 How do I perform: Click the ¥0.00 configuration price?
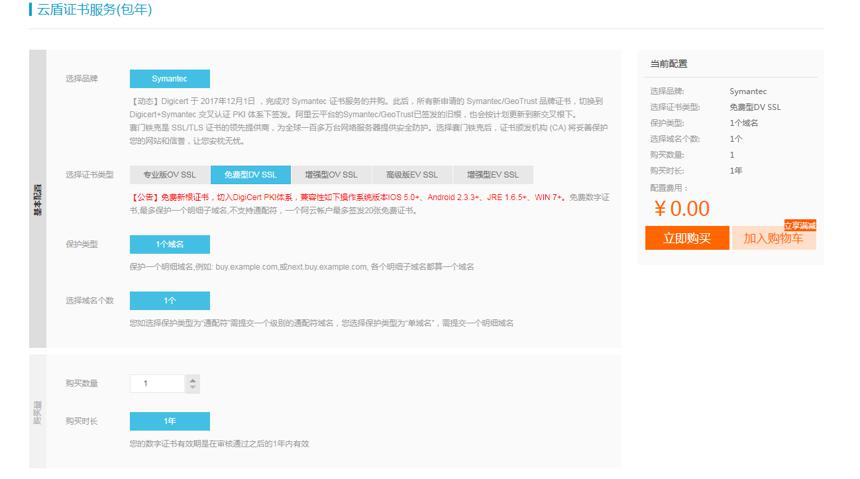click(x=682, y=208)
